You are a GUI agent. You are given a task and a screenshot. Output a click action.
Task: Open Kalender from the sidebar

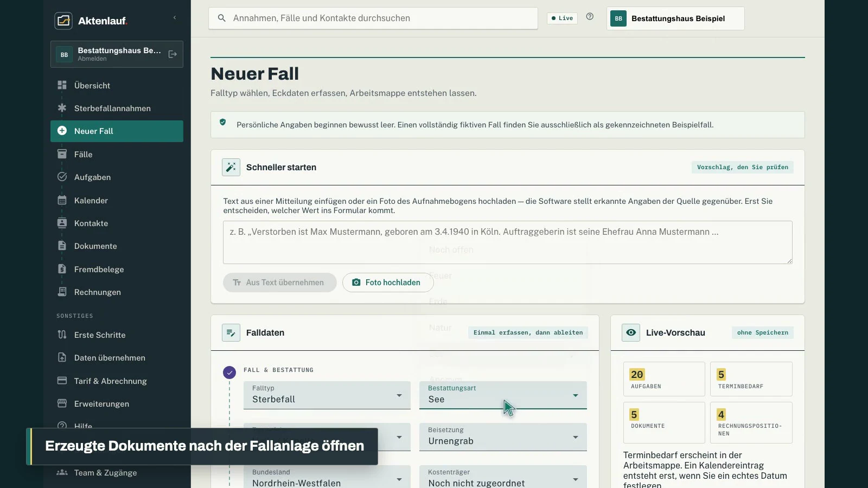click(x=117, y=200)
